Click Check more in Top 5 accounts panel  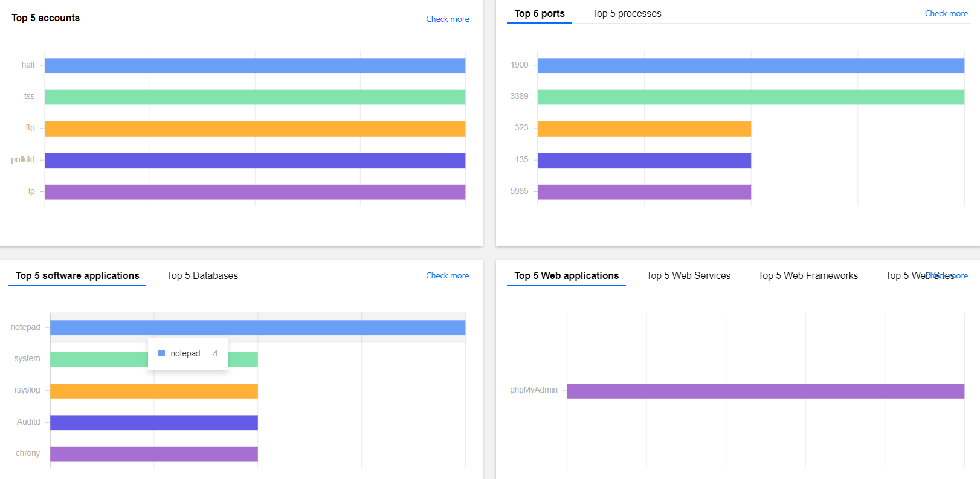[x=447, y=19]
